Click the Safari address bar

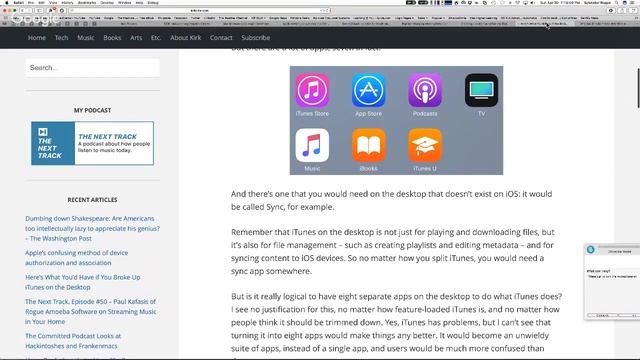click(x=200, y=10)
